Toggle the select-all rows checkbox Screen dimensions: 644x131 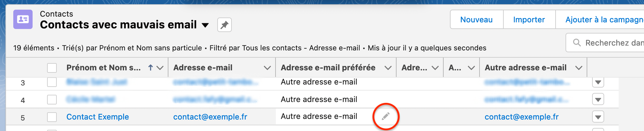click(x=52, y=68)
